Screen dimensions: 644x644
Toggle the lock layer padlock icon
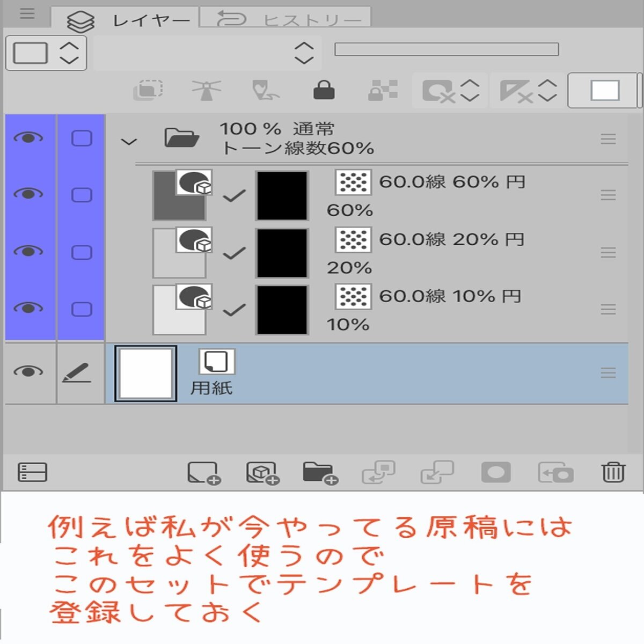[x=324, y=90]
